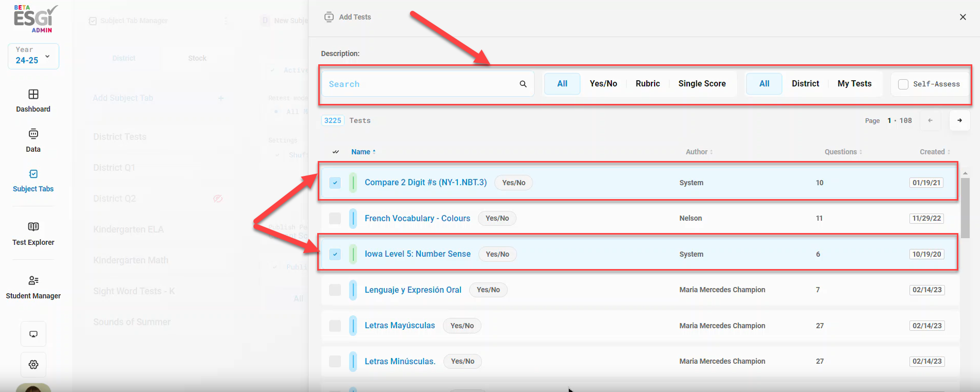Click the Yes/No tag on Letras Mayúsculas
Screen dimensions: 980x392
coord(462,326)
